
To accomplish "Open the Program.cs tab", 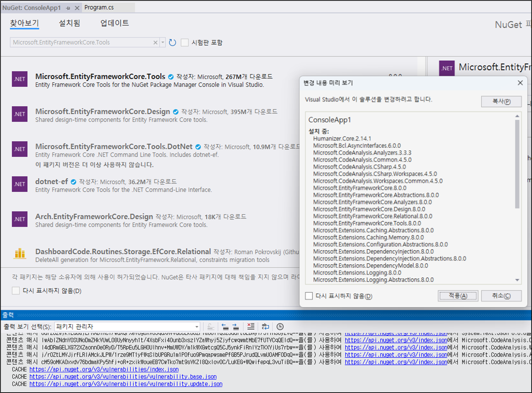I will pyautogui.click(x=99, y=7).
